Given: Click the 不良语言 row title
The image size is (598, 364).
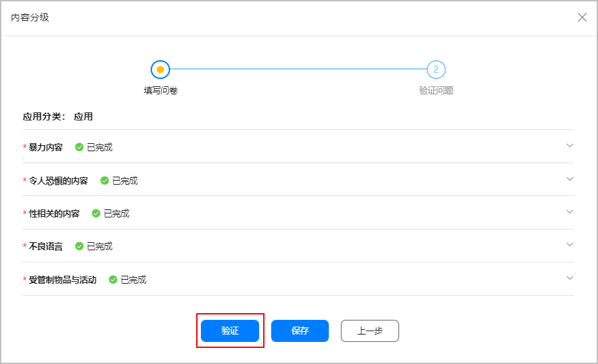Looking at the screenshot, I should (x=46, y=246).
